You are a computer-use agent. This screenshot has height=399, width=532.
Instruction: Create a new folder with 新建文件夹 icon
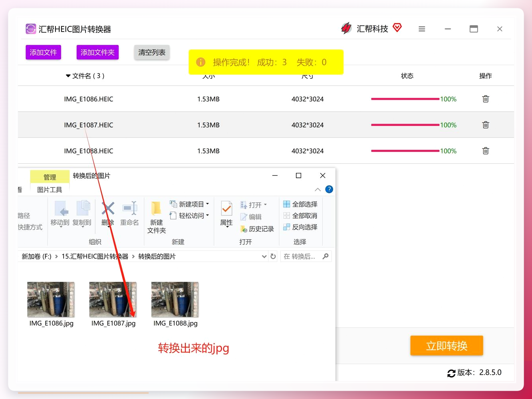(156, 218)
